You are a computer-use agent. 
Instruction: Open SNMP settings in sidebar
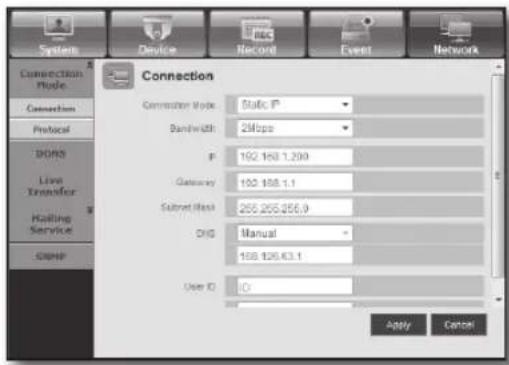pyautogui.click(x=51, y=256)
